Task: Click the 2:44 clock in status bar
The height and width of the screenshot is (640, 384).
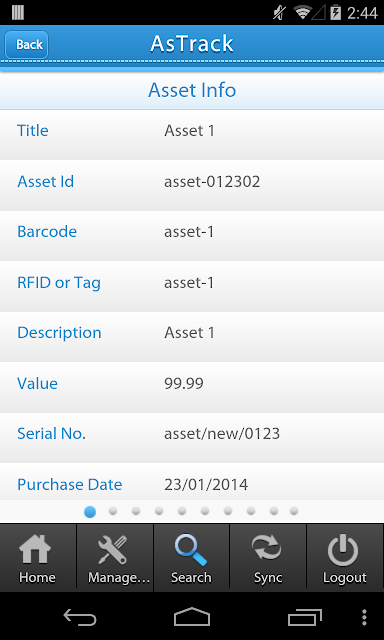Action: coord(362,13)
